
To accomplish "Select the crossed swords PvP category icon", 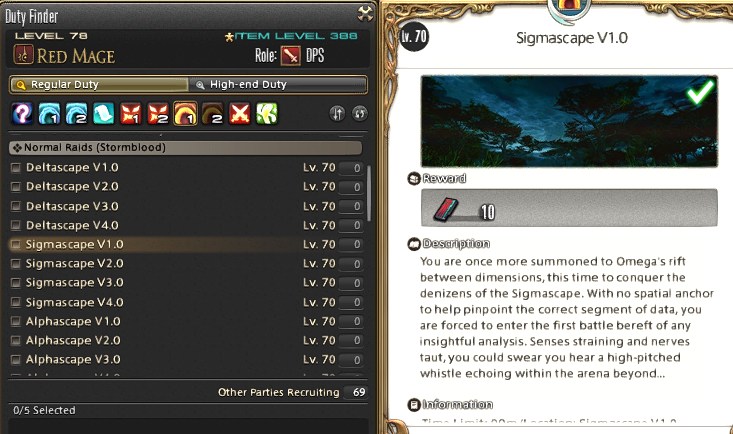I will click(239, 114).
